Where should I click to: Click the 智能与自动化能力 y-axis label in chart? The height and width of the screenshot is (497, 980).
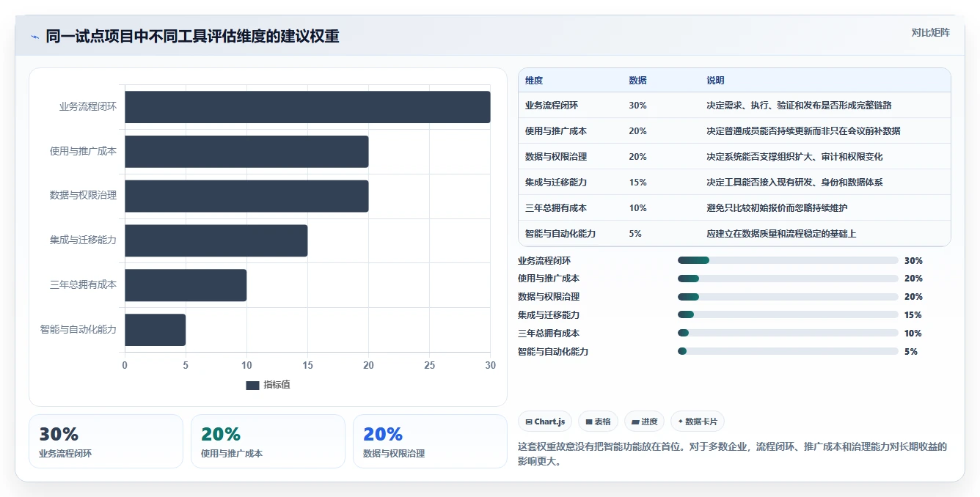78,330
